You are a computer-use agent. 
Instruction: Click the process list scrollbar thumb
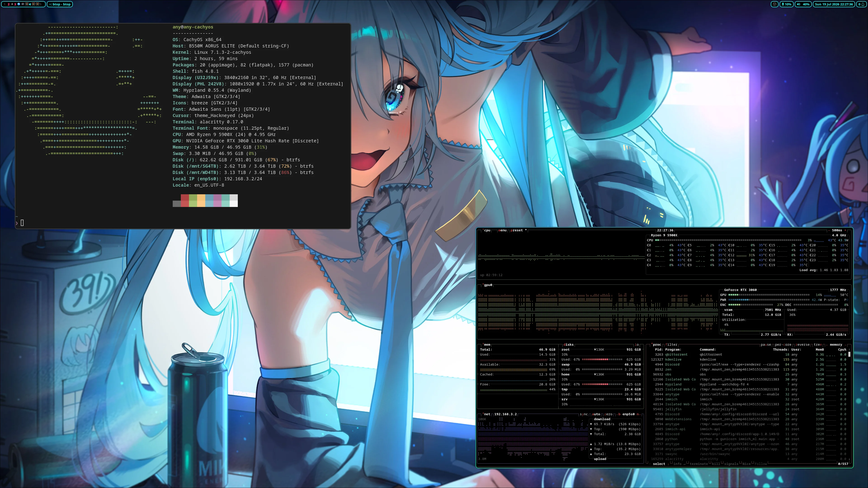[x=849, y=354]
